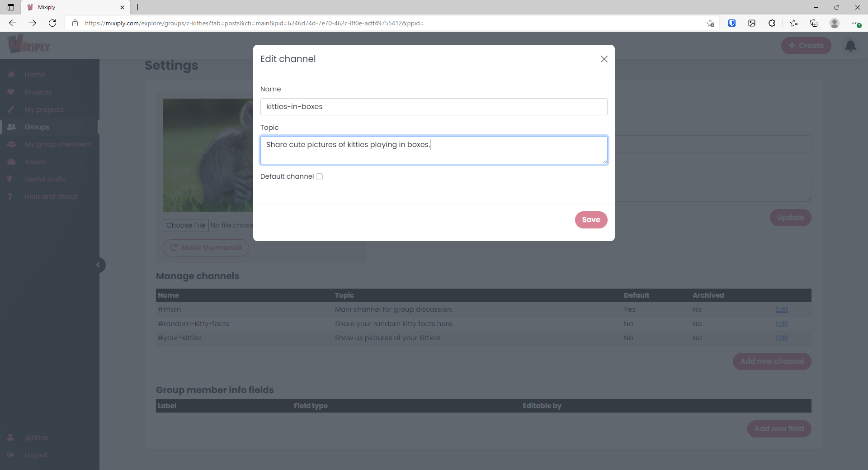Click the #main channel name cell
Image resolution: width=868 pixels, height=470 pixels.
click(x=170, y=309)
